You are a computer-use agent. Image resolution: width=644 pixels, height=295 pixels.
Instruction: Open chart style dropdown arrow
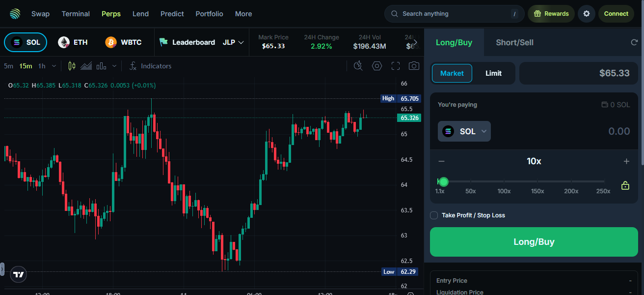coord(114,66)
